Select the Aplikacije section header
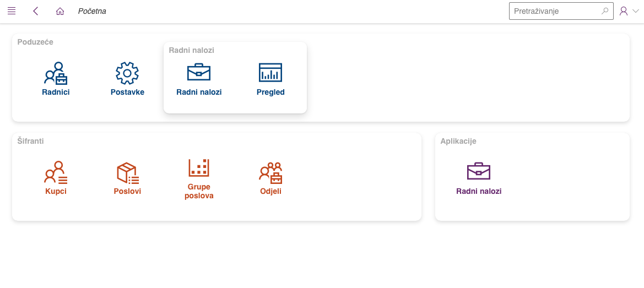Screen dimensions: 644x288 tap(458, 141)
